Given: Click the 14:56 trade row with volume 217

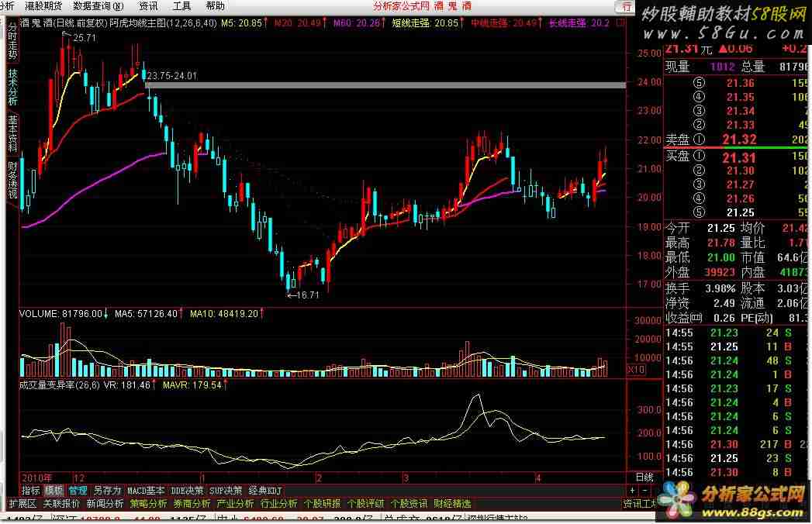Looking at the screenshot, I should click(x=735, y=444).
